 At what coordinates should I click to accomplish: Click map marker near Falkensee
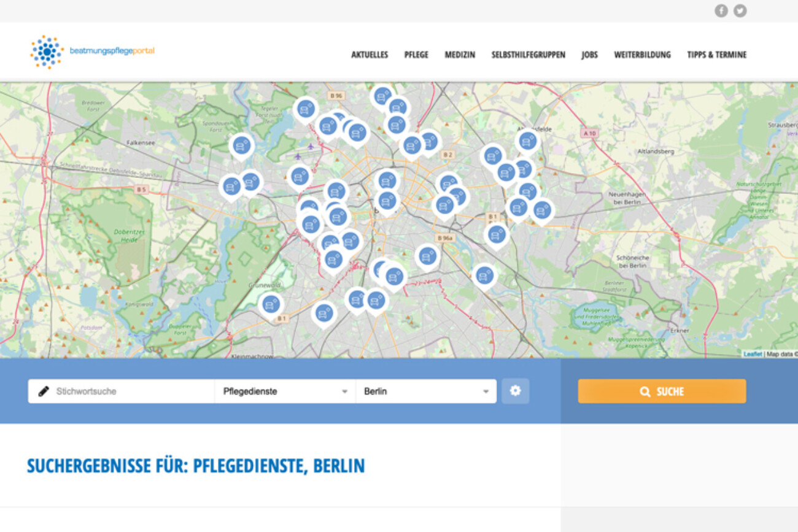[242, 145]
